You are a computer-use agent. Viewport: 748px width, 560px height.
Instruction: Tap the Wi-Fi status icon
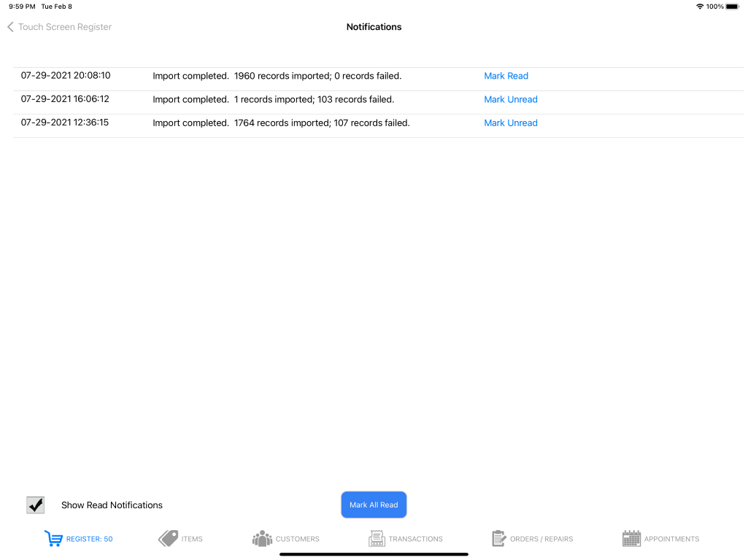tap(700, 7)
